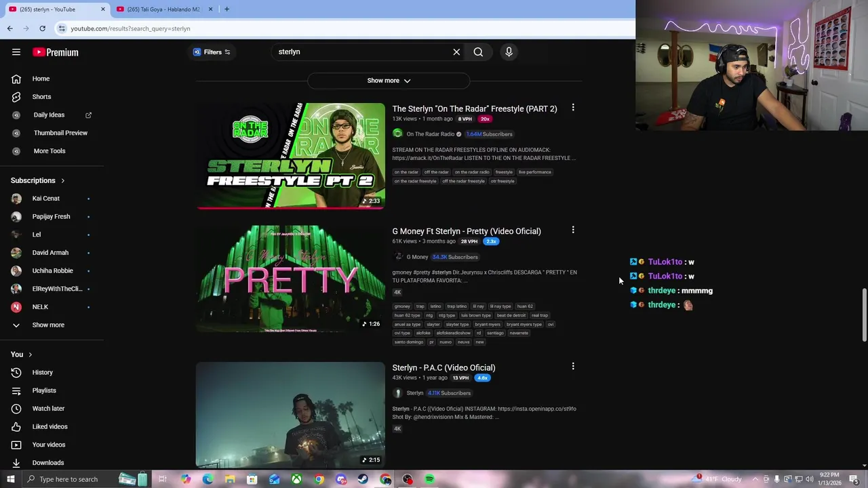
Task: Go back in the browser
Action: click(x=9, y=28)
